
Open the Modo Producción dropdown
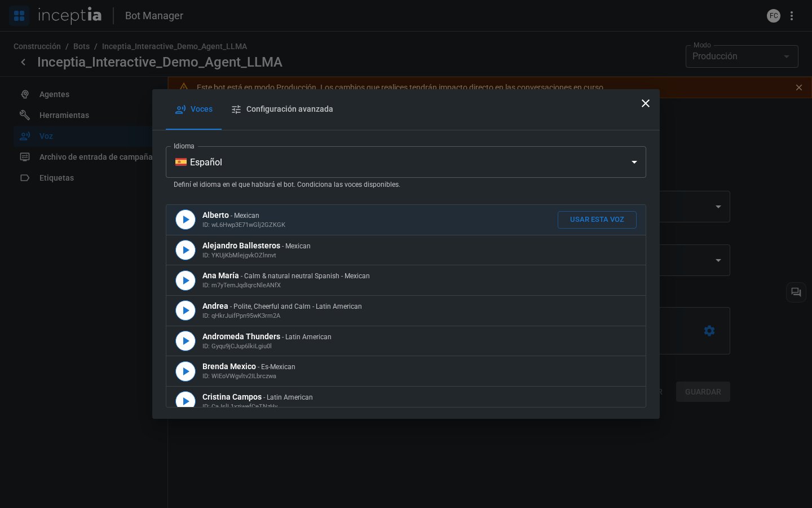pos(742,56)
